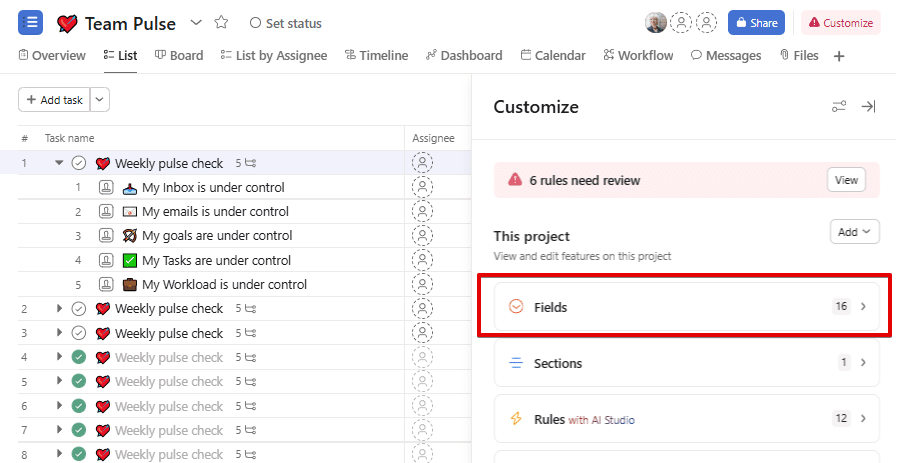The image size is (897, 463).
Task: Click the plus icon to add a tab
Action: [x=839, y=56]
